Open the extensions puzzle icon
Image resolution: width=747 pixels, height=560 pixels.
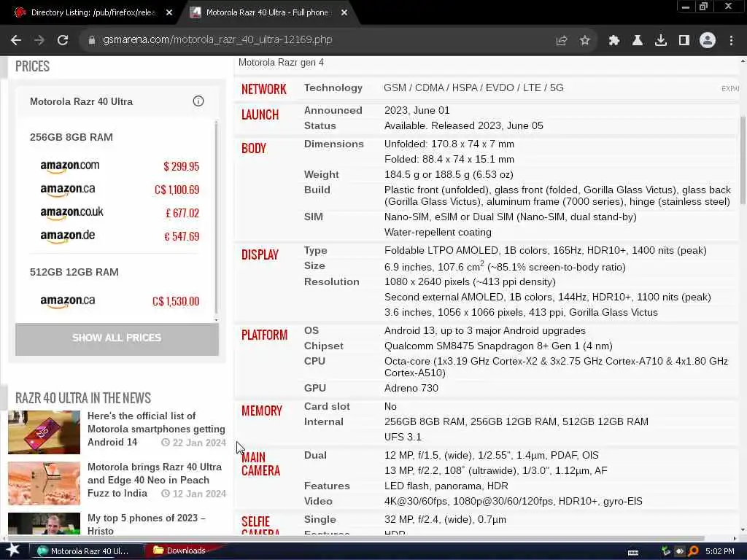(614, 41)
